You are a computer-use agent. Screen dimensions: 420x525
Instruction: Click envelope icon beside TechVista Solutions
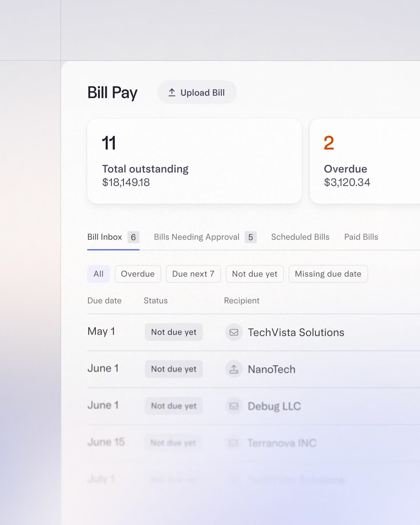(234, 332)
